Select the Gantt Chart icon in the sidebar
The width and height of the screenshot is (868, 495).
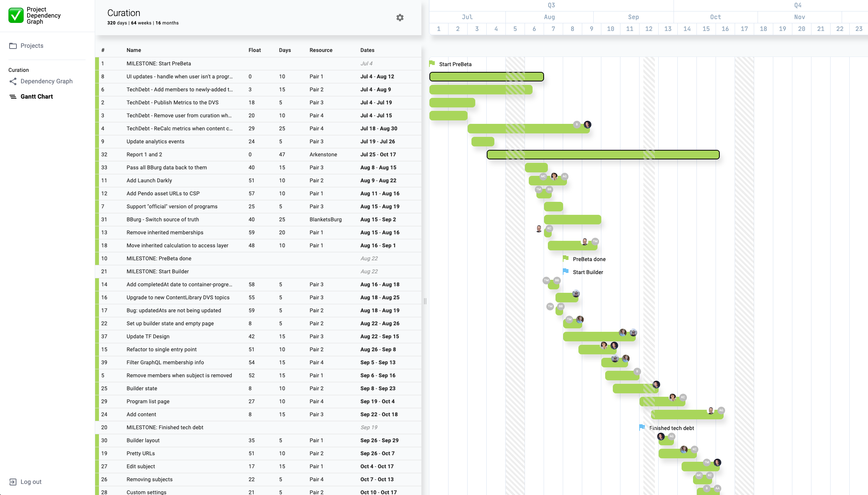pos(13,96)
